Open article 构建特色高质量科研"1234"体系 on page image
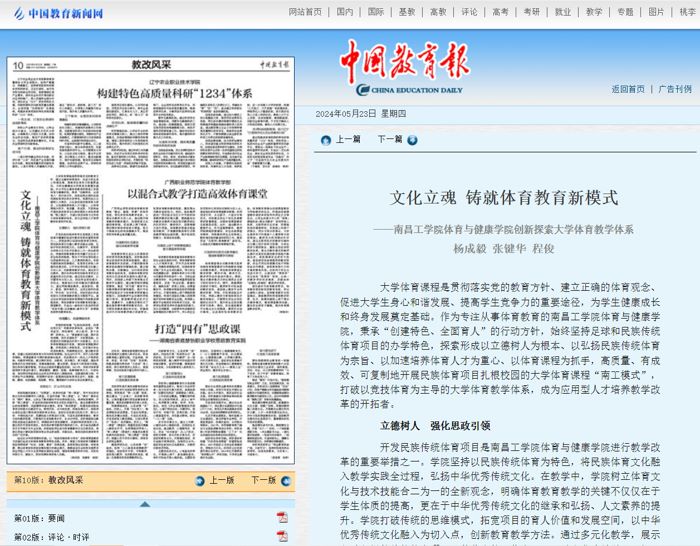The width and height of the screenshot is (700, 546). [175, 93]
